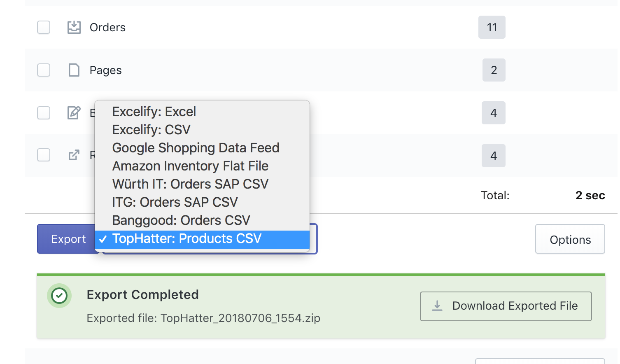620x364 pixels.
Task: Check the box beside the pencil-icon row
Action: click(44, 113)
